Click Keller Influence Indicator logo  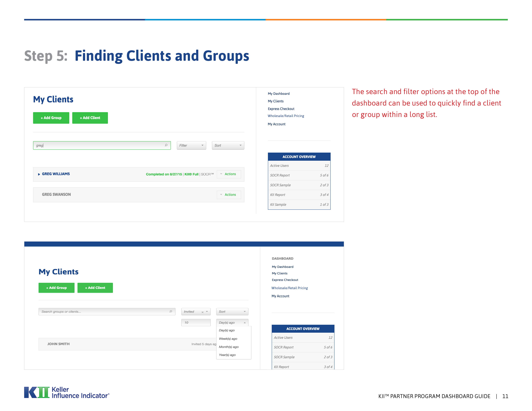pos(67,392)
